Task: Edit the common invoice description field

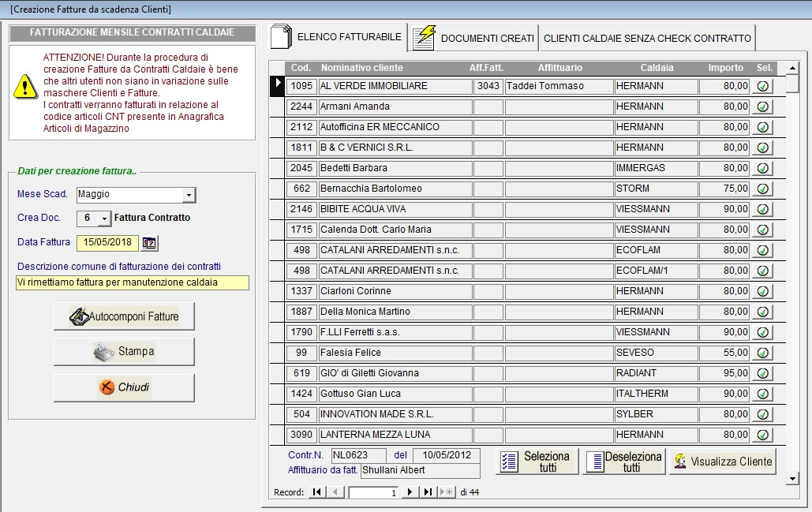Action: pos(133,282)
